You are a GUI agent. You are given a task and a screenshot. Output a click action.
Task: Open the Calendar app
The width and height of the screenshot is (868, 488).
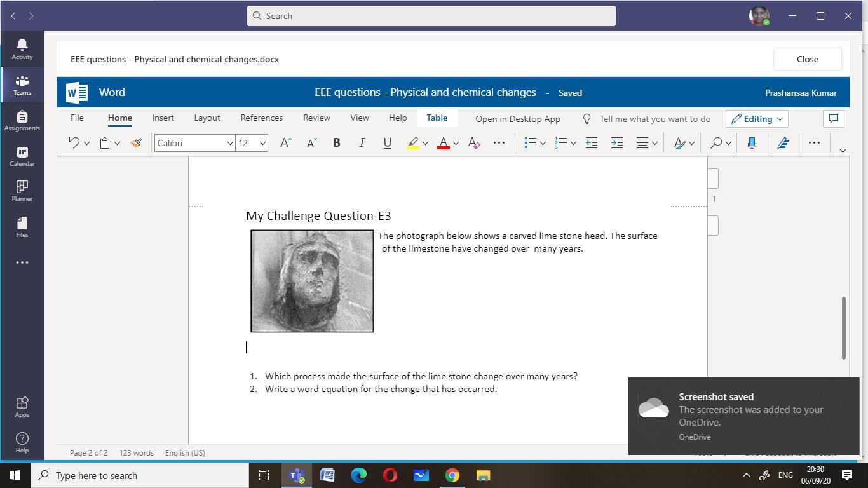(22, 156)
